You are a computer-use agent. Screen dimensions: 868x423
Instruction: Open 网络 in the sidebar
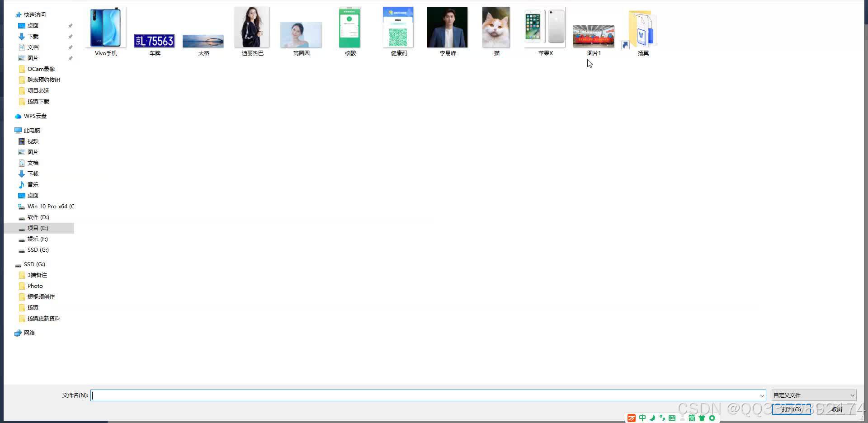click(29, 333)
